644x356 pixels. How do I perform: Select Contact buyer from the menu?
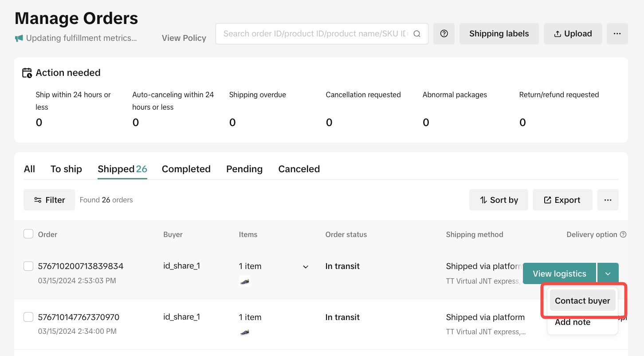click(582, 301)
